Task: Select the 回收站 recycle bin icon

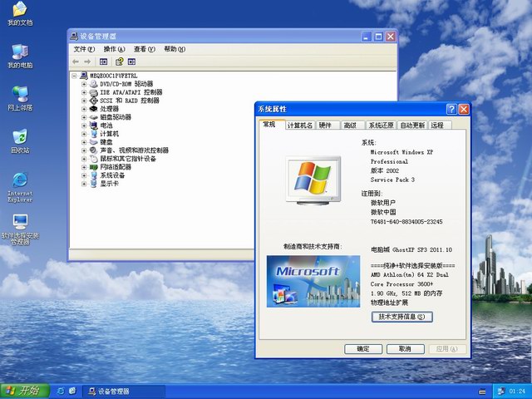Action: pos(20,140)
